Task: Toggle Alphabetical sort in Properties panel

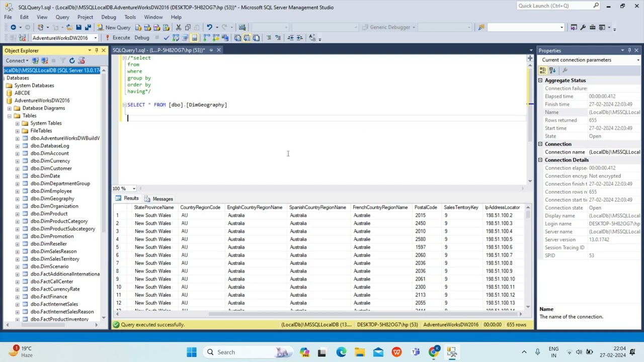Action: pyautogui.click(x=552, y=70)
